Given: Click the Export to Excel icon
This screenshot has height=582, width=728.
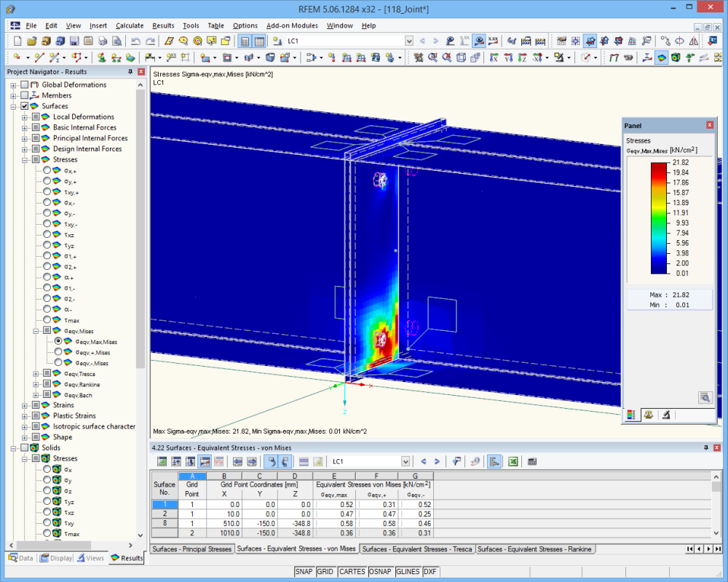Looking at the screenshot, I should 513,461.
